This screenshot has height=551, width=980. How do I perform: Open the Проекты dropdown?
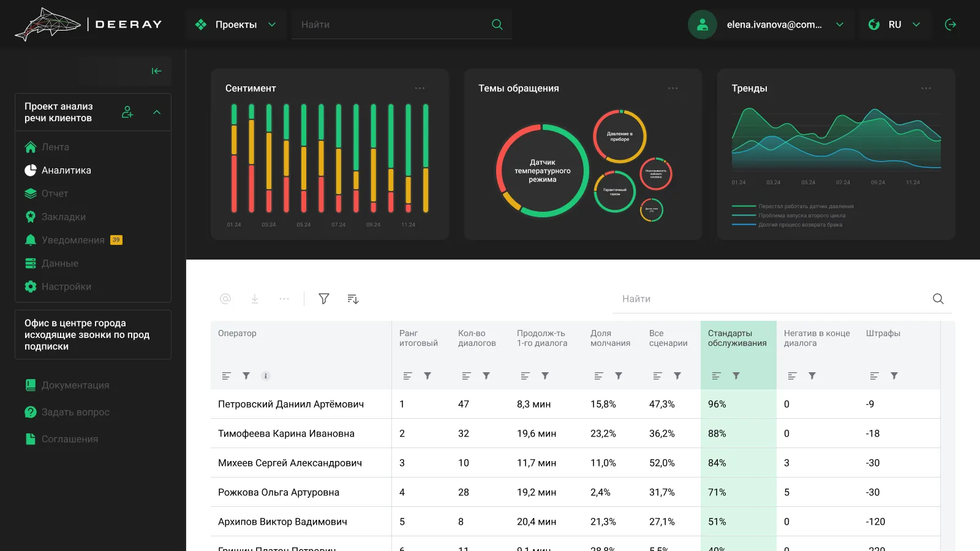[x=236, y=24]
